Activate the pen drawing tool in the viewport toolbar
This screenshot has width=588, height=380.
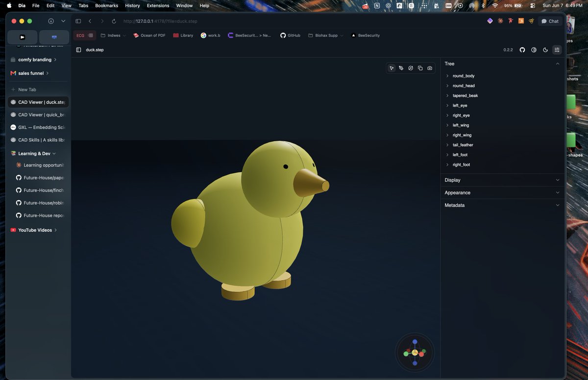pyautogui.click(x=401, y=68)
